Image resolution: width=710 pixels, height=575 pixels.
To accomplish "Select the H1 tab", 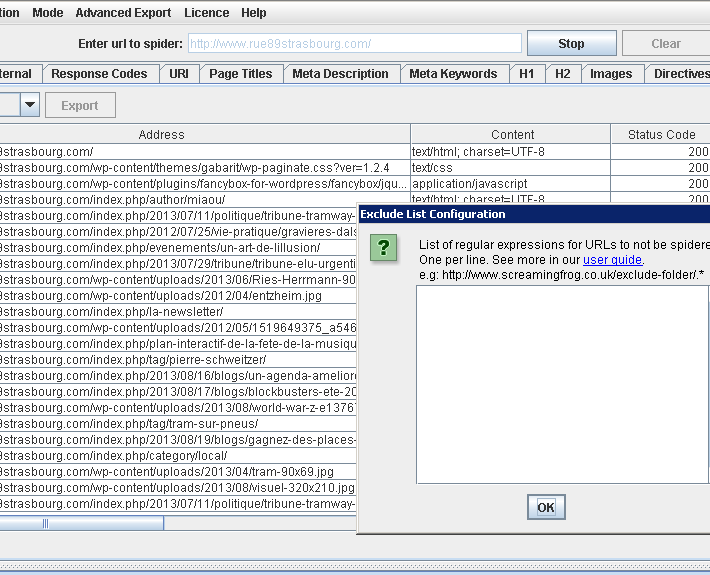I will pos(526,74).
